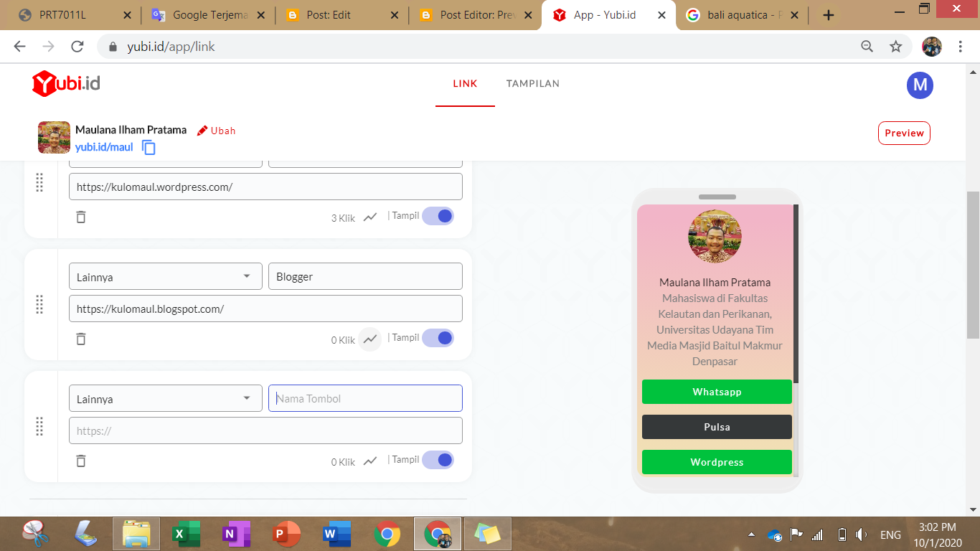Open Chrome three-dot menu

(x=960, y=47)
